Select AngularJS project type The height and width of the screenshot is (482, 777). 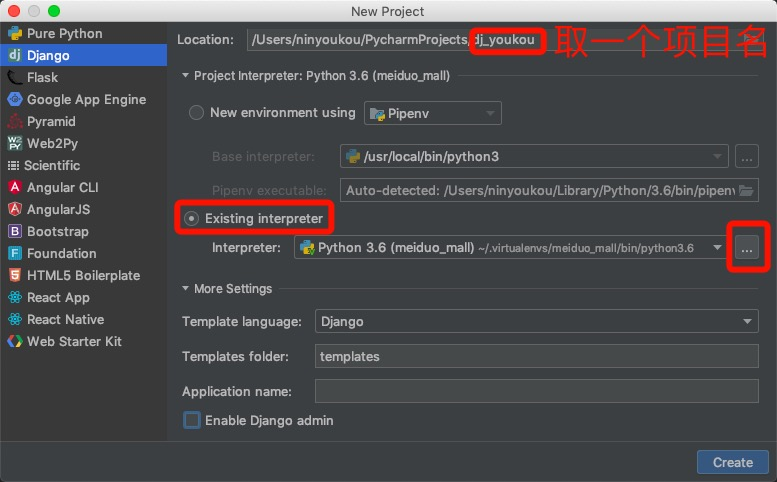tap(83, 209)
